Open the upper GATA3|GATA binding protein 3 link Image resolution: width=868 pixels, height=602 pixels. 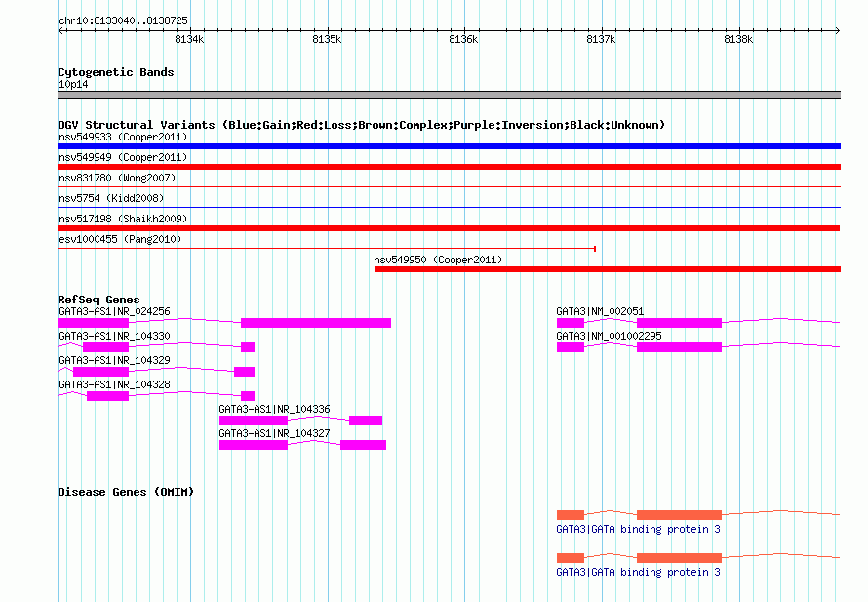pyautogui.click(x=638, y=529)
